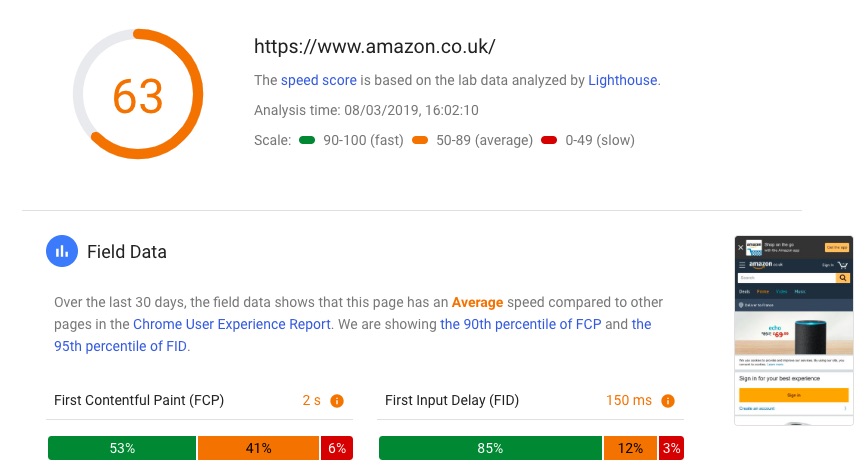The image size is (866, 476).
Task: Click the orange average scale indicator
Action: (420, 140)
